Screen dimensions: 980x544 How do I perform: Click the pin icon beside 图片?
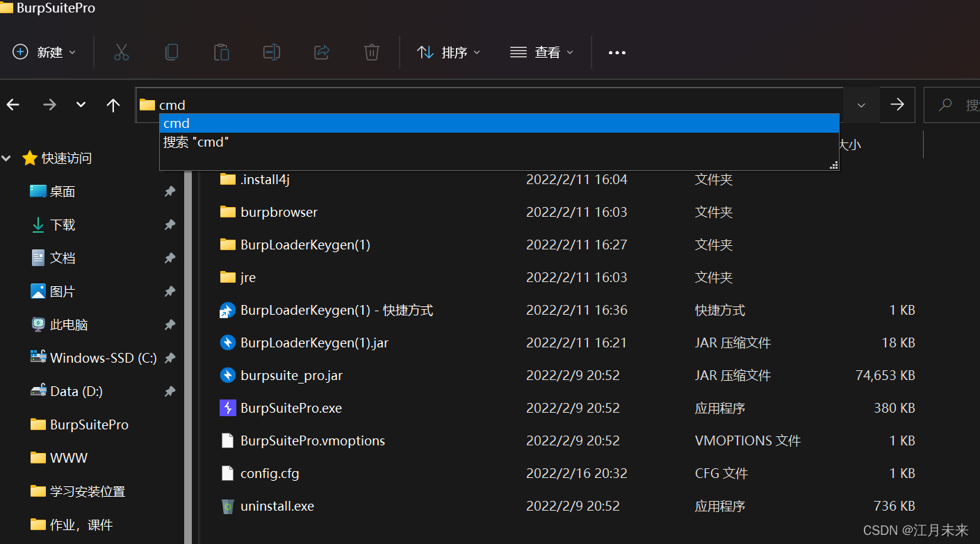coord(170,291)
